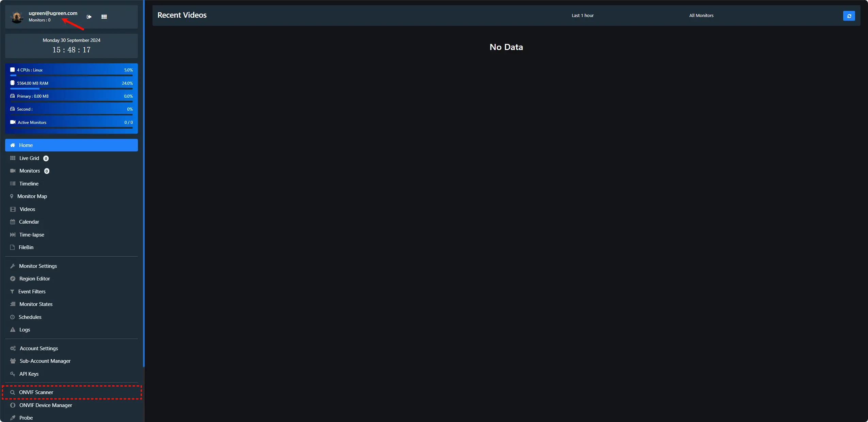Open the Probe tool
Screen dimensions: 868x422
[26, 418]
